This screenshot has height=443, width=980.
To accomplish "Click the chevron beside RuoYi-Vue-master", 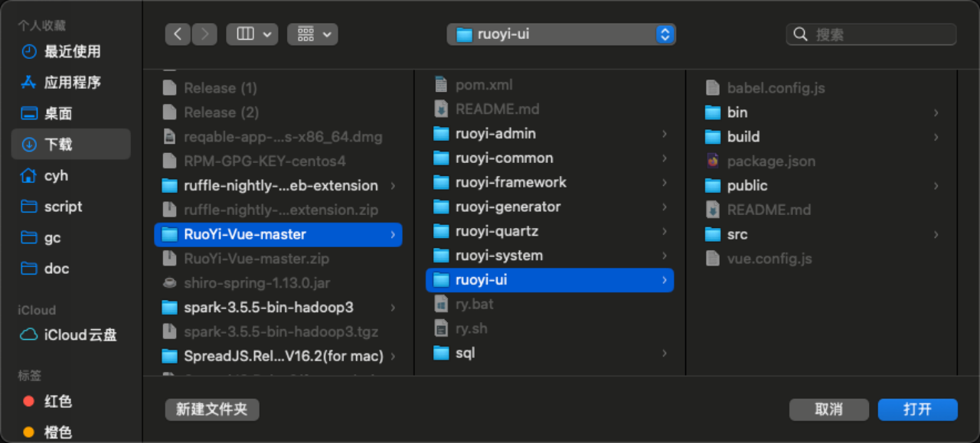I will 393,235.
